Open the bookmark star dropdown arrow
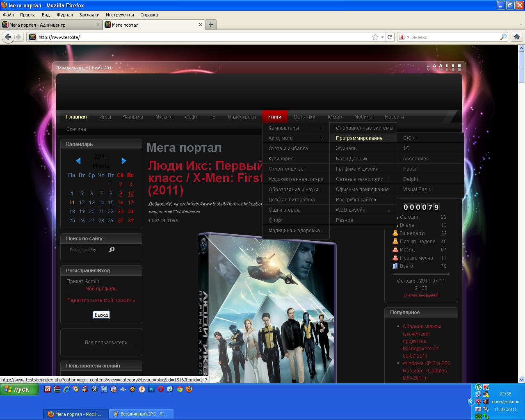Screen dimensions: 525x420 pos(383,37)
